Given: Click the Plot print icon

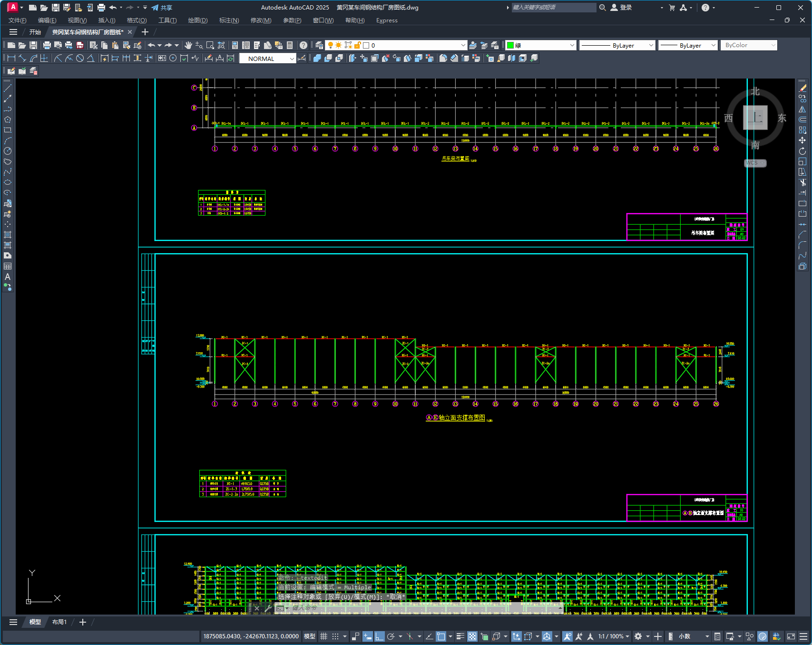Looking at the screenshot, I should point(47,45).
